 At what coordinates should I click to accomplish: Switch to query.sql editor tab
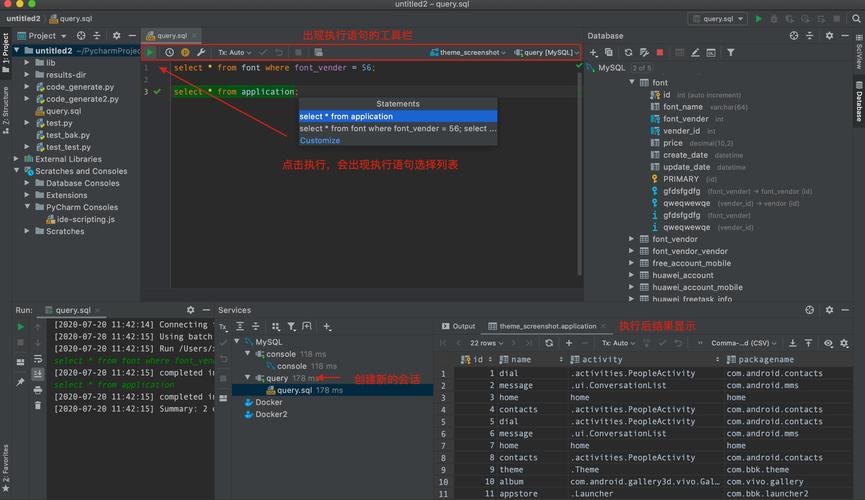click(x=172, y=35)
